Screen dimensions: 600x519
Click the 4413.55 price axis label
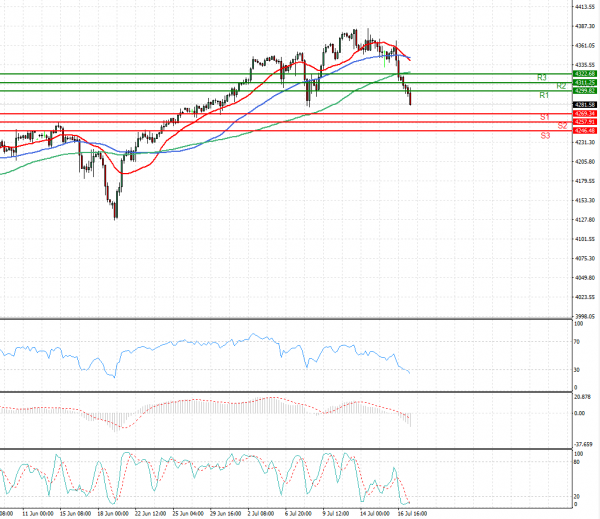tap(585, 7)
